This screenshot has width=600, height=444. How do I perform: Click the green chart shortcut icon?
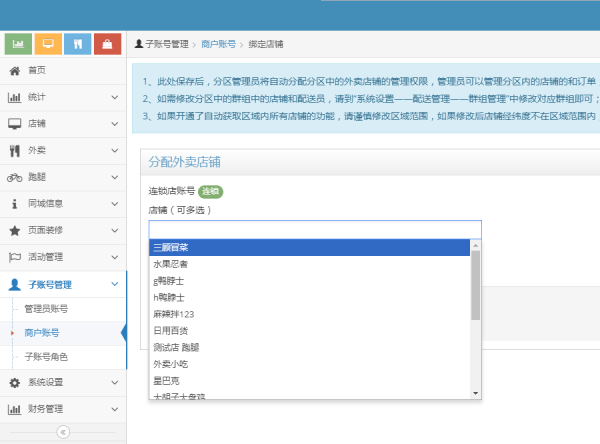pos(19,44)
